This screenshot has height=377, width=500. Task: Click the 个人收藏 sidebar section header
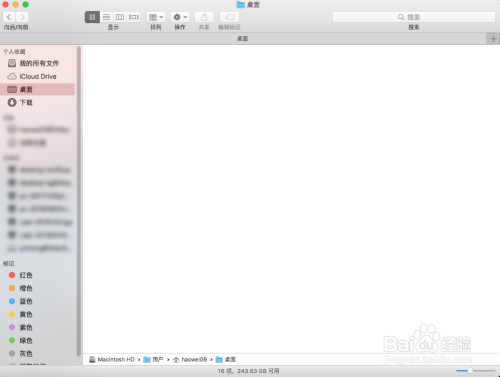click(x=14, y=52)
